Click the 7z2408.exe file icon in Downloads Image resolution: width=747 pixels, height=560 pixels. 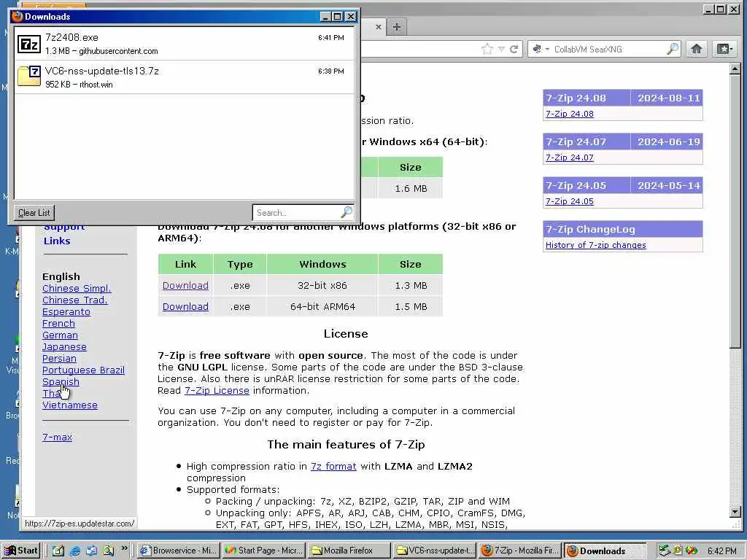29,44
